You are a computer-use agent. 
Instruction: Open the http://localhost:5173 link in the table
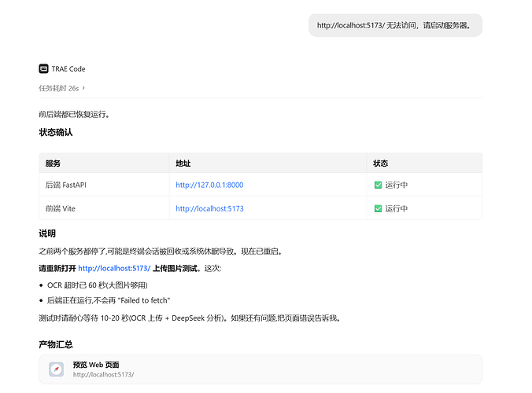click(x=209, y=209)
